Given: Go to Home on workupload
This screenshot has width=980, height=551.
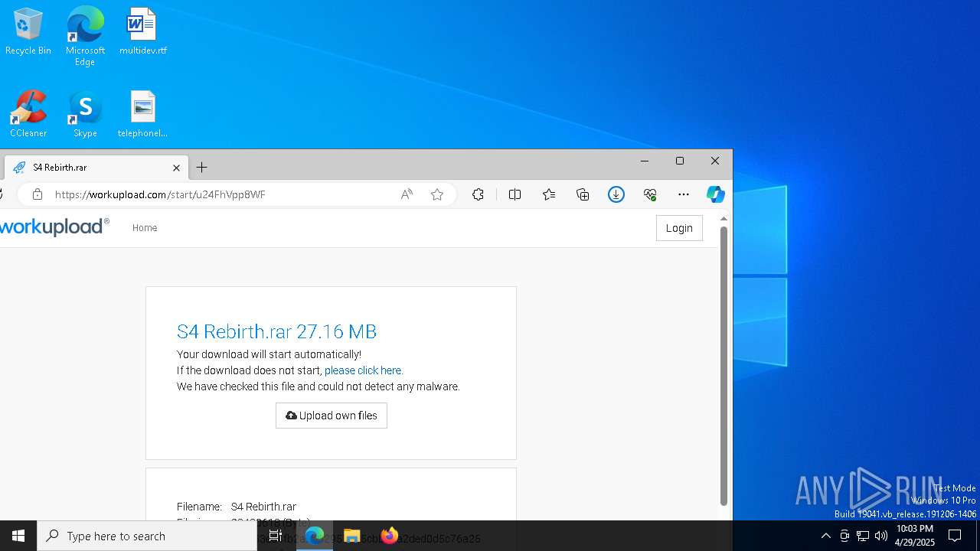Looking at the screenshot, I should (145, 228).
